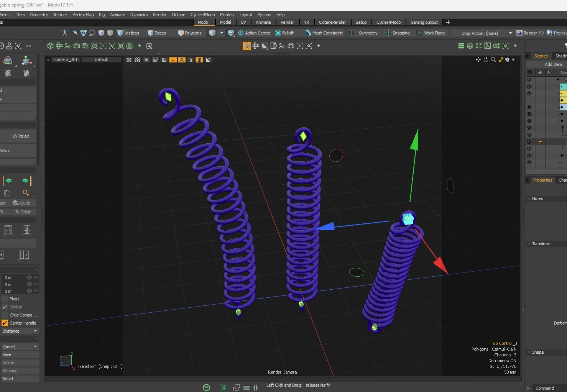567x392 pixels.
Task: Activate the Action Center tool
Action: (254, 33)
